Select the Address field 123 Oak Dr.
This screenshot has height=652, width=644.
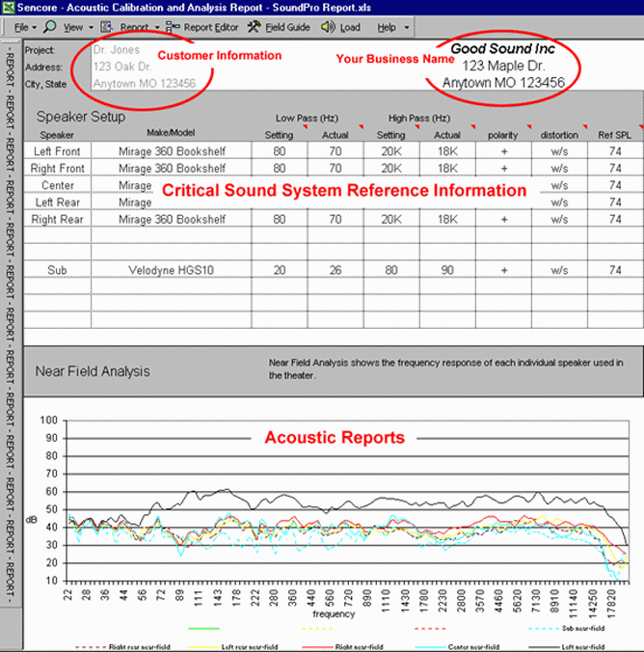click(x=122, y=67)
